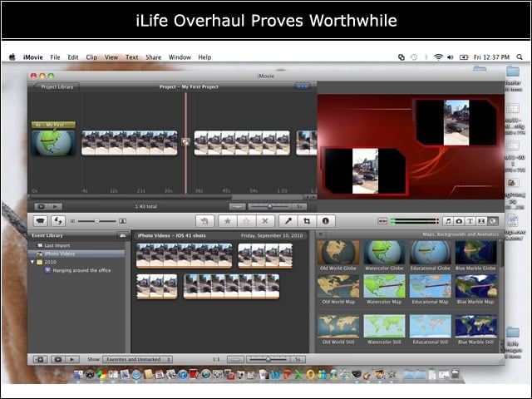This screenshot has height=399, width=532.
Task: Click the transition icon between timeline clips
Action: pyautogui.click(x=185, y=142)
